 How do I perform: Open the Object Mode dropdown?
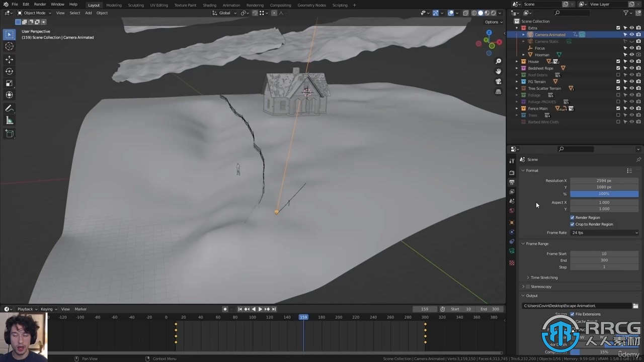click(x=34, y=13)
